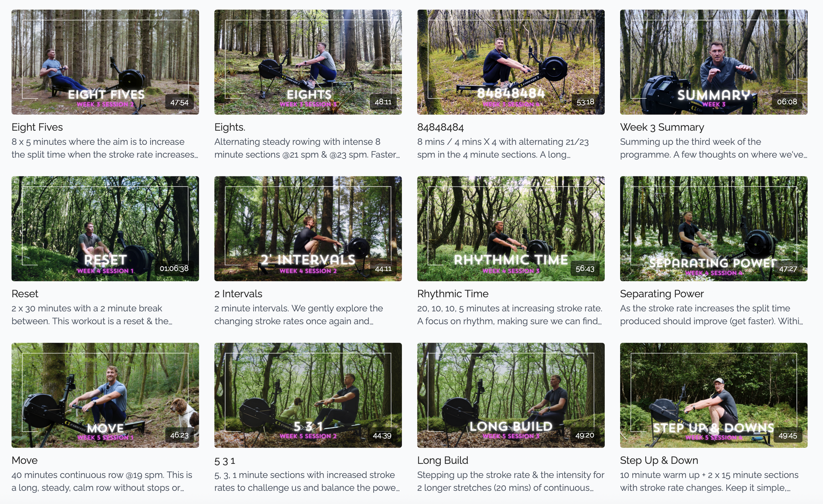Click the 01:06:38 duration badge on Reset
The width and height of the screenshot is (823, 504).
pos(174,269)
